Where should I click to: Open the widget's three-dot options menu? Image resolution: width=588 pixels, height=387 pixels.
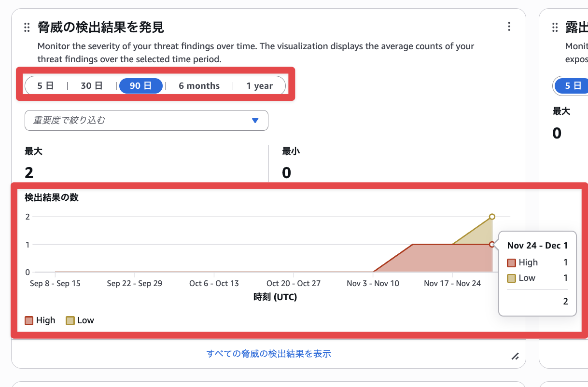[x=509, y=27]
